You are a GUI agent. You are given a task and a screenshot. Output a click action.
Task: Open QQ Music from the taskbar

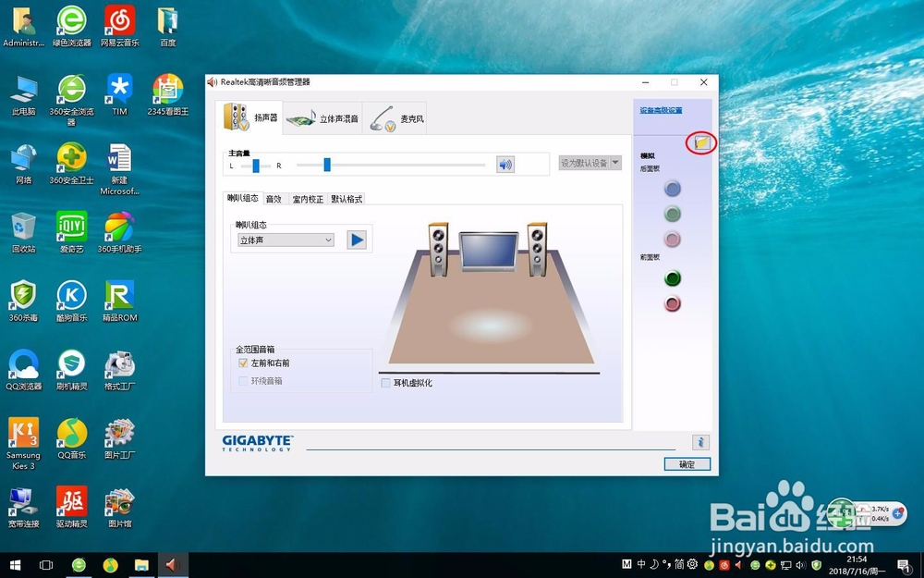coord(110,565)
